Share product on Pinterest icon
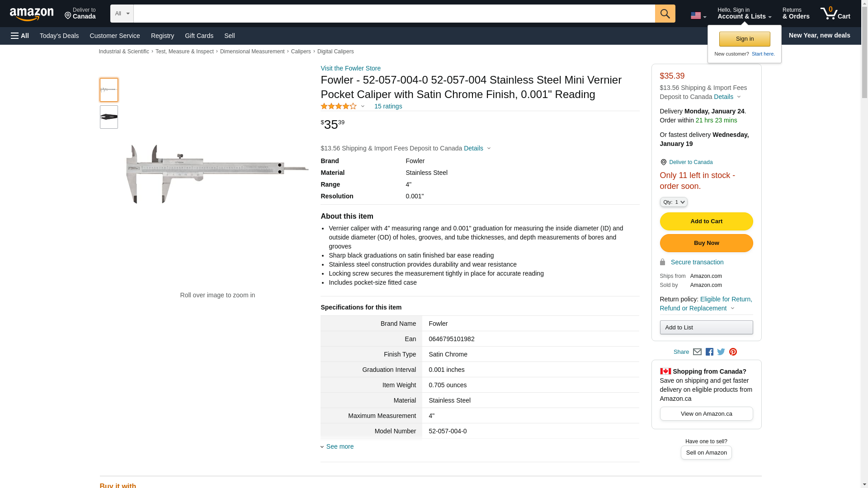Image resolution: width=868 pixels, height=488 pixels. pyautogui.click(x=733, y=352)
